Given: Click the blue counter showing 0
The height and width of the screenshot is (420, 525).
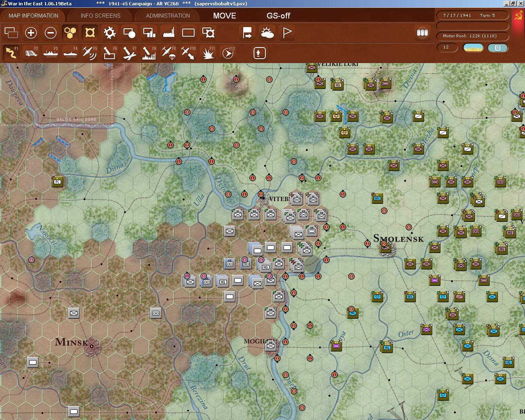Looking at the screenshot, I should coord(498,48).
